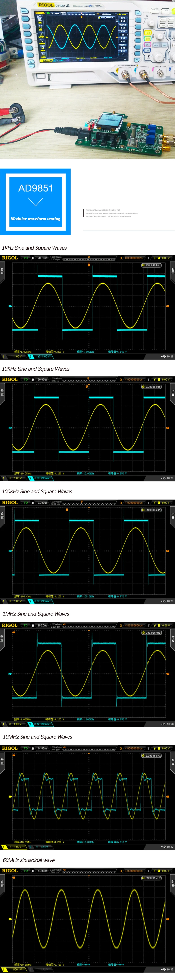Click the USB icon beside 10:32 on the 10MHz capture

pos(163,847)
